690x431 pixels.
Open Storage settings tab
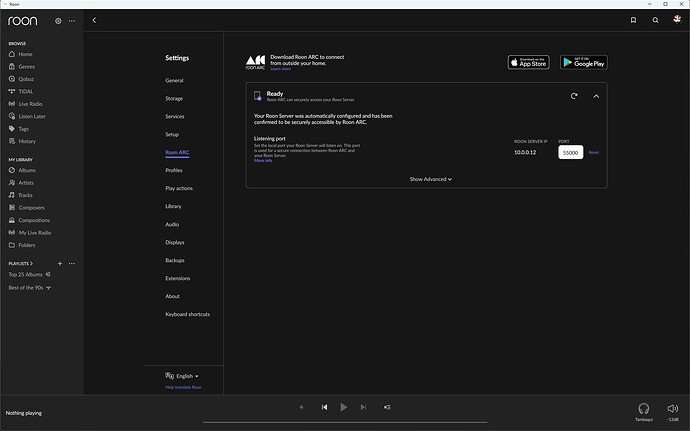click(174, 99)
